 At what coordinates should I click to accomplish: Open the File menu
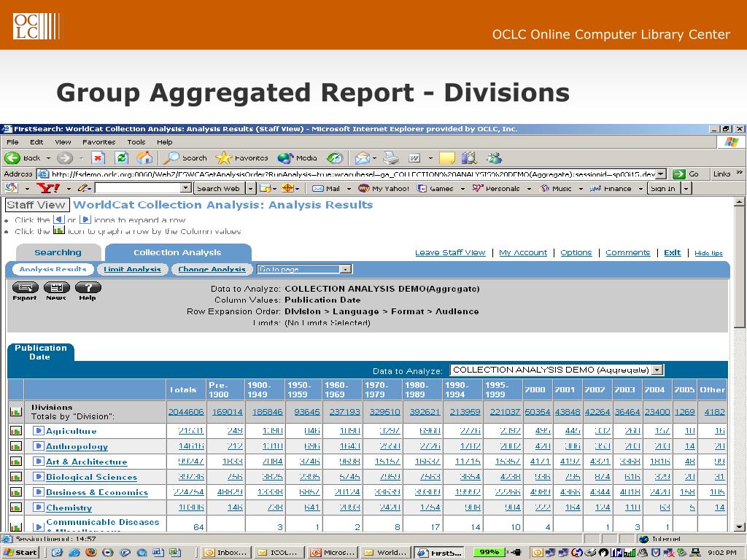(x=13, y=142)
